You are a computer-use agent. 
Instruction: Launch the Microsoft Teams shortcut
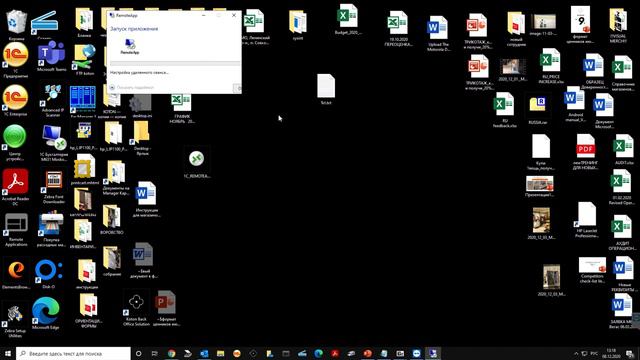point(51,55)
